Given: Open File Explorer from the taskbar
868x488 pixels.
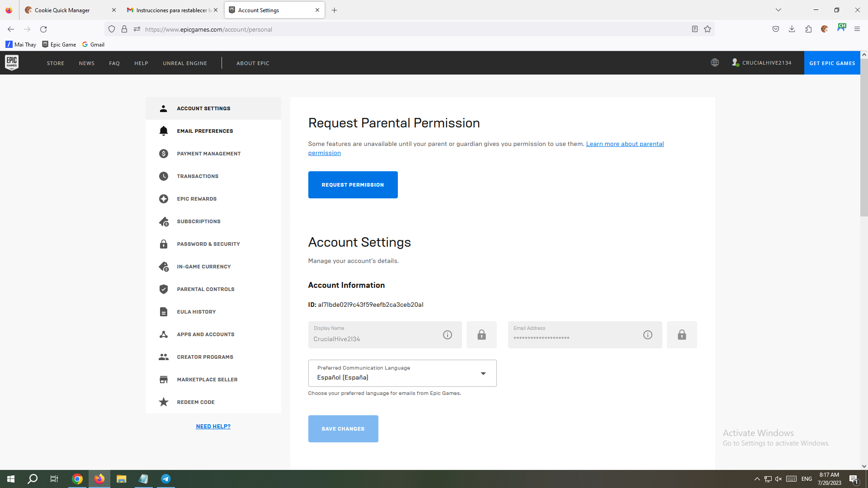Looking at the screenshot, I should coord(121,479).
